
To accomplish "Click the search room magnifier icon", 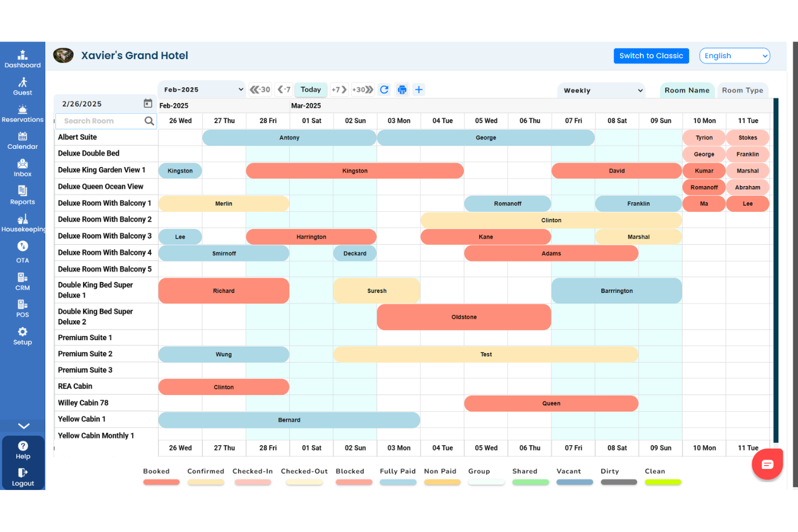I will click(149, 121).
